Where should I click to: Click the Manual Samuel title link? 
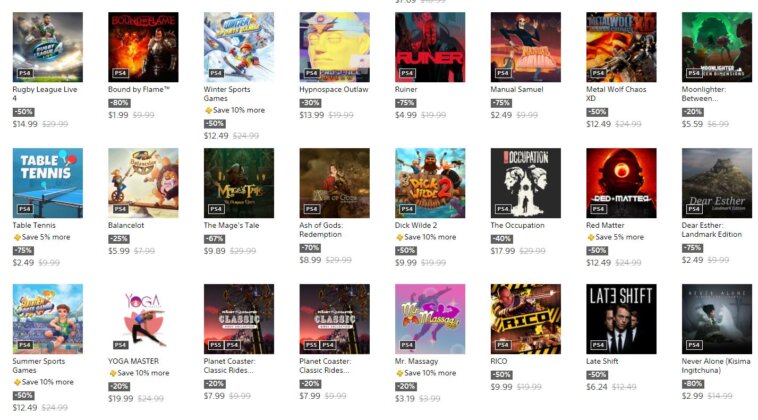tap(517, 89)
